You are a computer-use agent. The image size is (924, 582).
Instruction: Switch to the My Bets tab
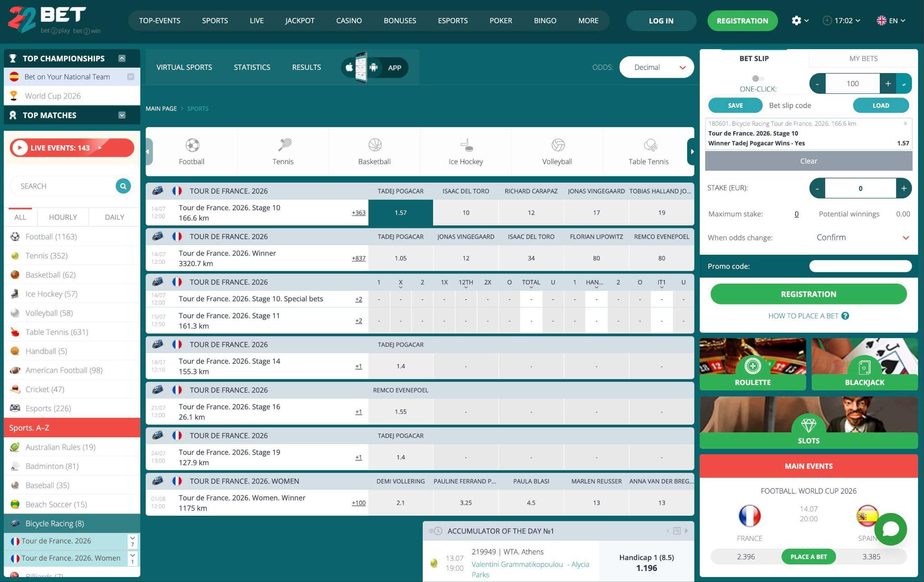coord(863,58)
